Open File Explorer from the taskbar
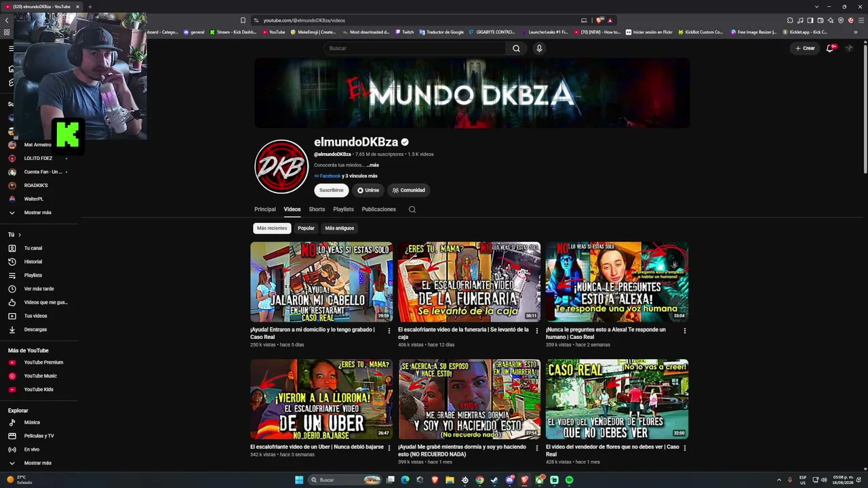The height and width of the screenshot is (488, 868). click(450, 480)
